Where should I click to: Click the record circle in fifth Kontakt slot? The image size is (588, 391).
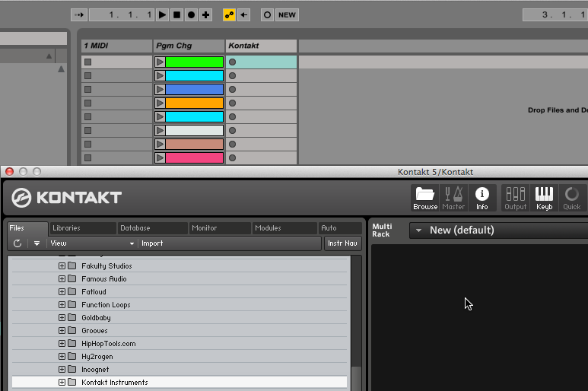pyautogui.click(x=233, y=116)
